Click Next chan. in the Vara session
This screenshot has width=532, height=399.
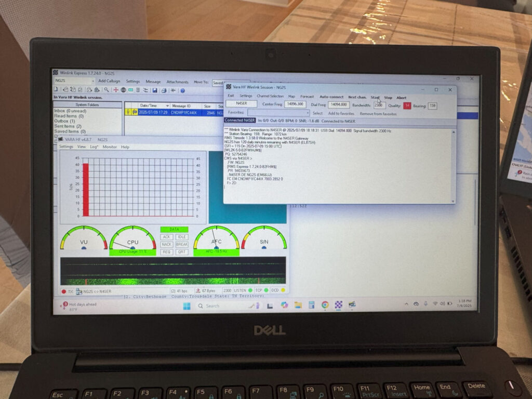pyautogui.click(x=357, y=97)
